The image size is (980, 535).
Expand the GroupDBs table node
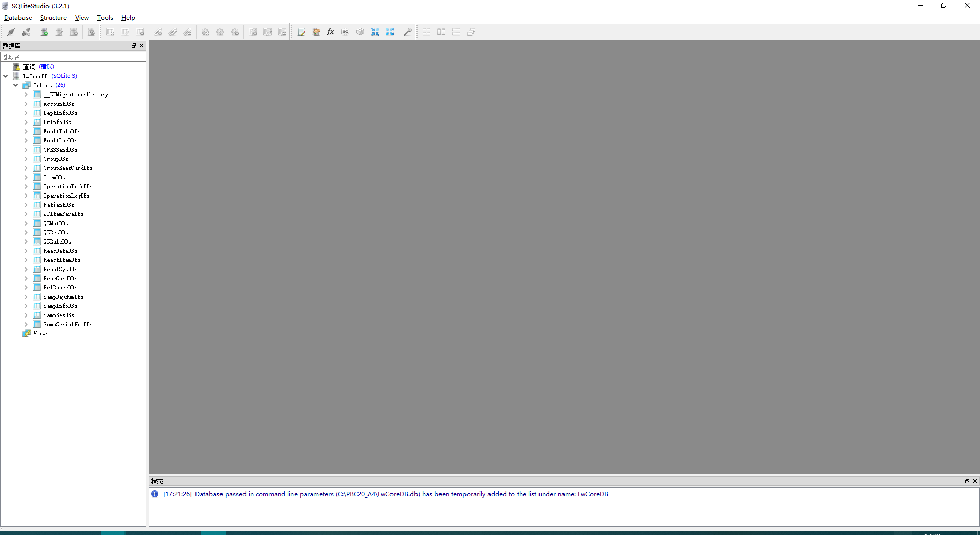[26, 159]
